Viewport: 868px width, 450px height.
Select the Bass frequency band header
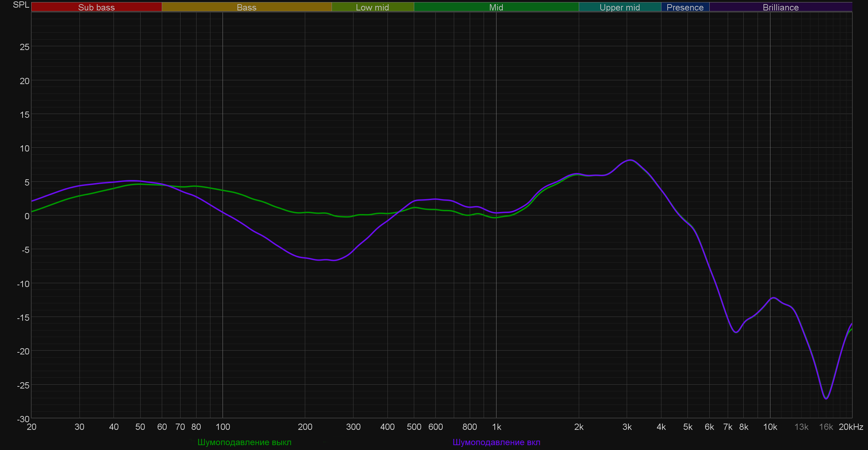point(247,7)
